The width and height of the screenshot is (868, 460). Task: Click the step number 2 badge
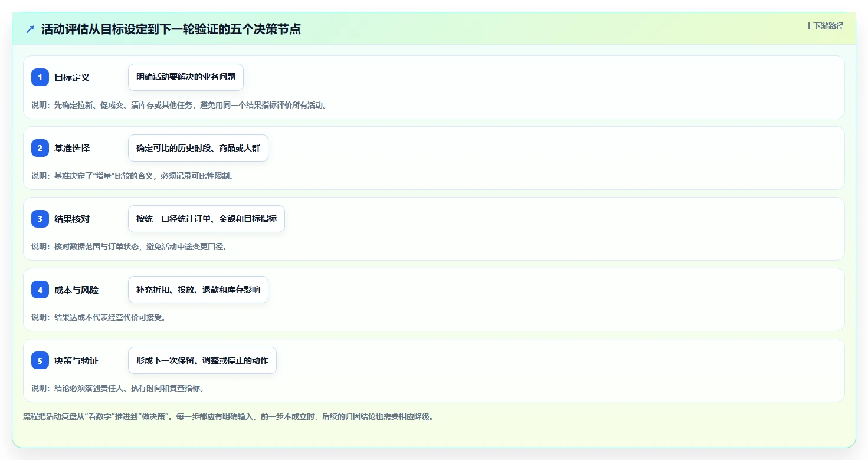(40, 148)
